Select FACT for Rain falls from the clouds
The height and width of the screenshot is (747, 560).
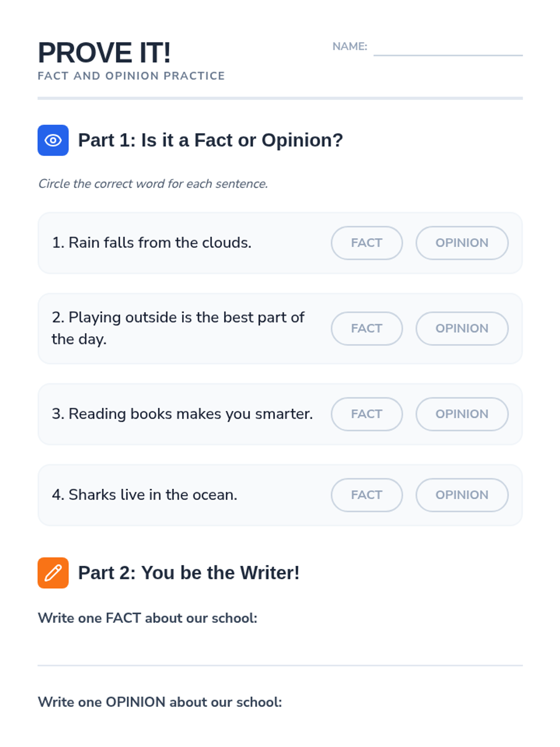point(367,243)
